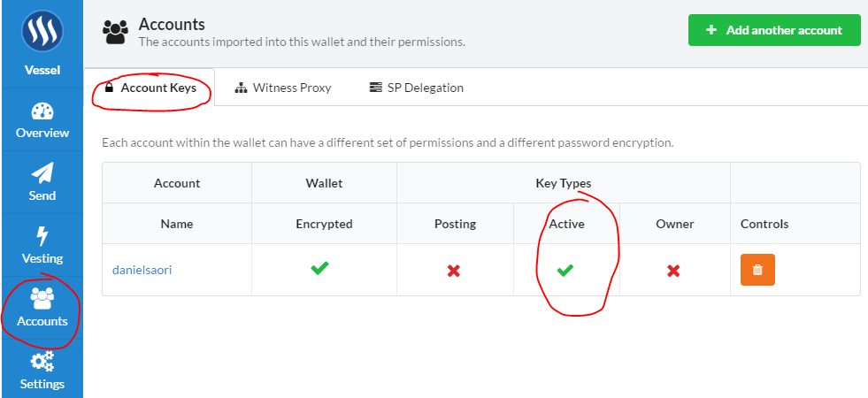
Task: Click the Controls column header
Action: 764,224
